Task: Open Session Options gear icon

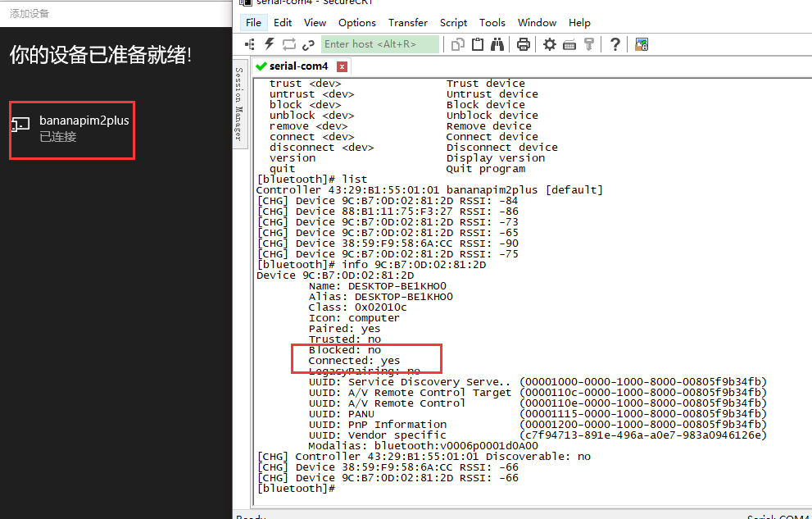Action: (550, 44)
